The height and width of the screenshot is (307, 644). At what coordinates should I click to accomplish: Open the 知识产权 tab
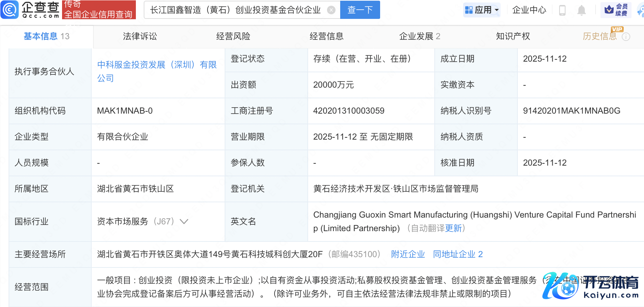coord(513,36)
